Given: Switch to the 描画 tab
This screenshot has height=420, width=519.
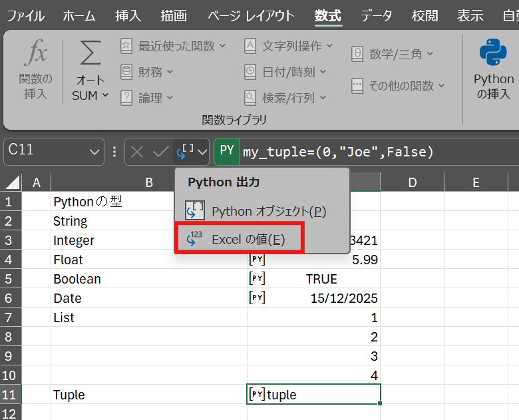Looking at the screenshot, I should pos(174,15).
